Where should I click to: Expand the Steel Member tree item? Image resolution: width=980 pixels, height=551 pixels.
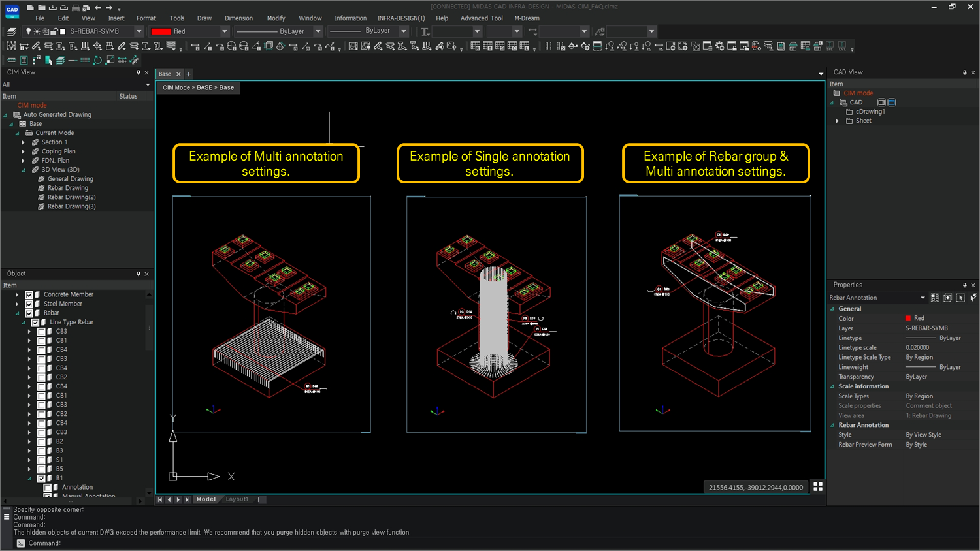click(16, 304)
